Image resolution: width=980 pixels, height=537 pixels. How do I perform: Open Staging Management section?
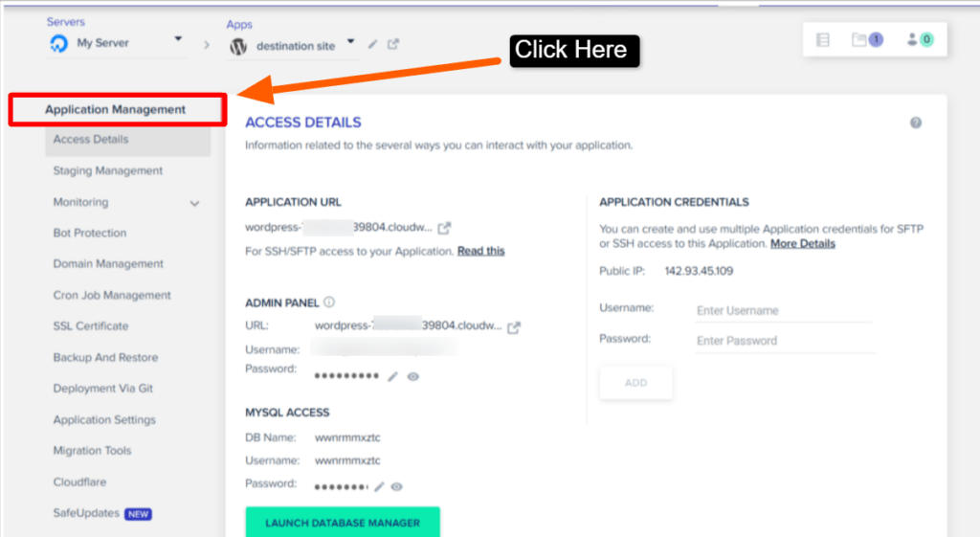107,170
